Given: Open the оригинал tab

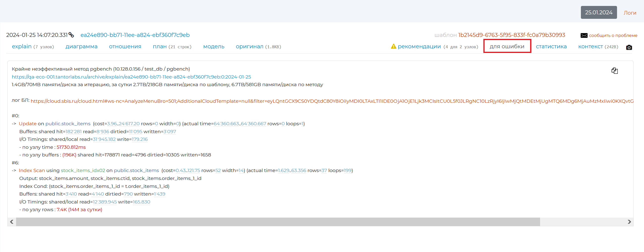Looking at the screenshot, I should pyautogui.click(x=249, y=47).
